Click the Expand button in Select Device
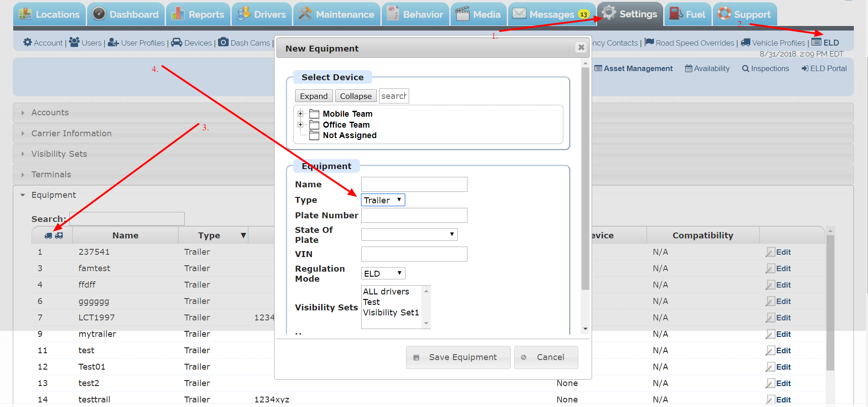 (x=314, y=96)
